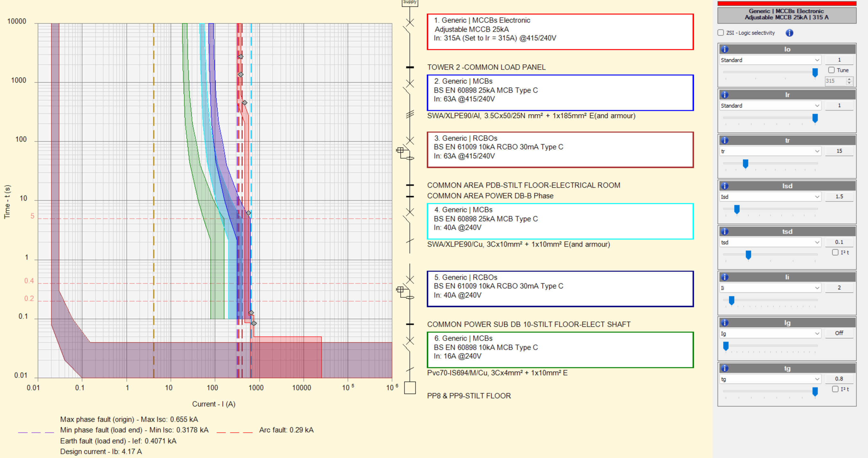Open the Ii dropdown

(x=770, y=288)
